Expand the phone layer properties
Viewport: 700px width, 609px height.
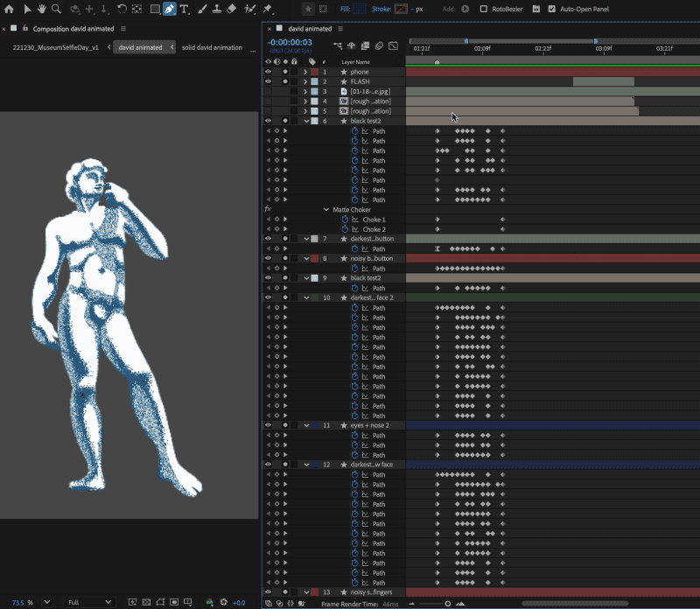click(305, 72)
